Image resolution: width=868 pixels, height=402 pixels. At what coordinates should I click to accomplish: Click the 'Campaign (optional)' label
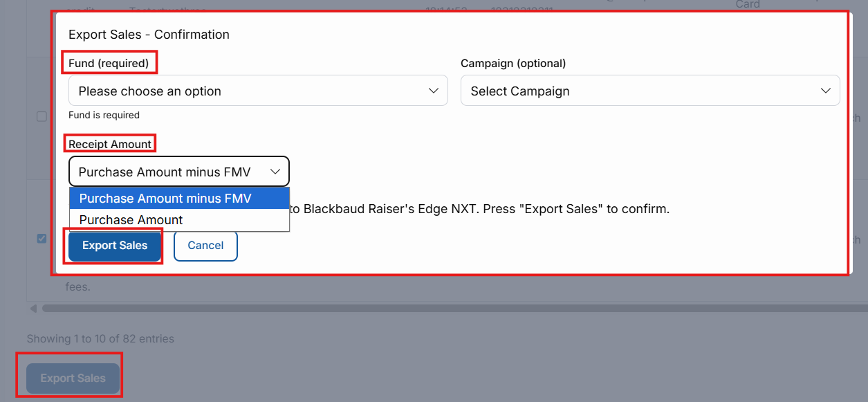click(x=513, y=64)
